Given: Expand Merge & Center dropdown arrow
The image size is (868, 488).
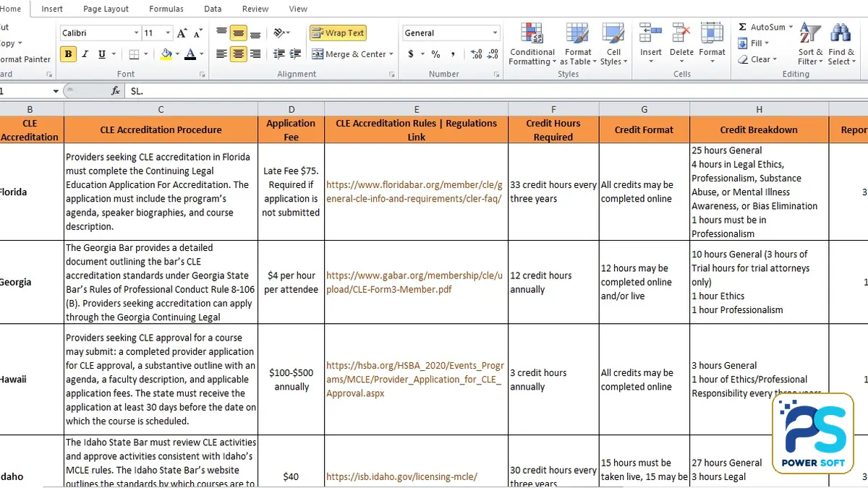Looking at the screenshot, I should [391, 54].
